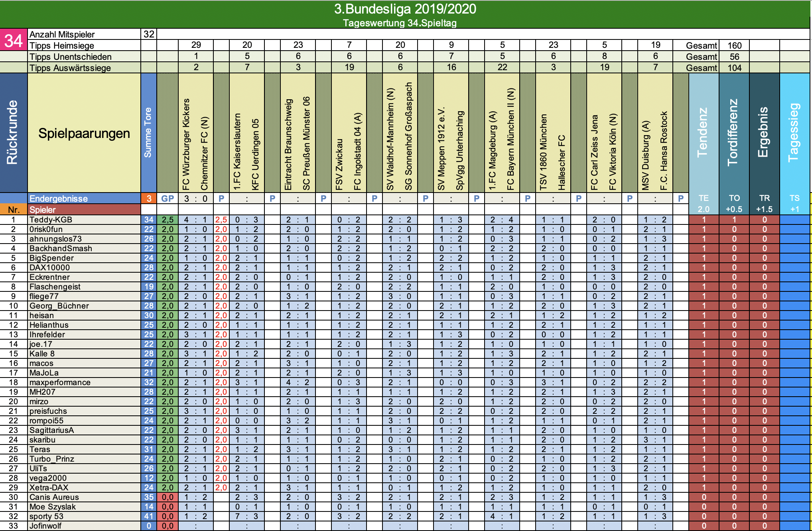
Task: Click player name 'Turbo_Prinz'
Action: pyautogui.click(x=52, y=459)
